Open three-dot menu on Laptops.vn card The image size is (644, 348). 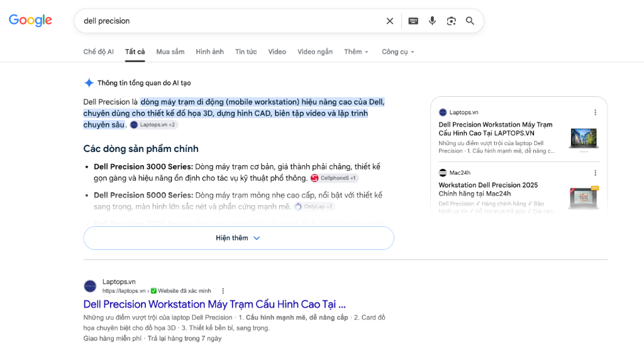pyautogui.click(x=595, y=112)
